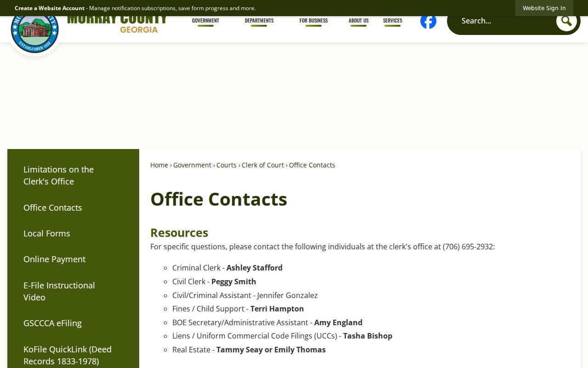Open the Government menu
The image size is (588, 368).
pyautogui.click(x=205, y=21)
